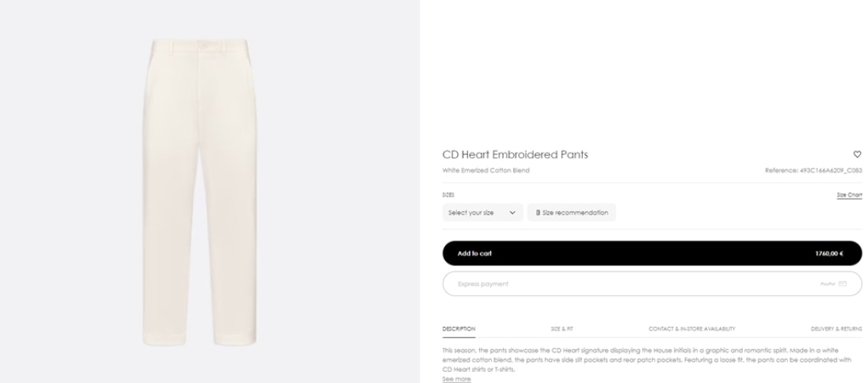The image size is (868, 383).
Task: Click the Express payment button
Action: [652, 283]
